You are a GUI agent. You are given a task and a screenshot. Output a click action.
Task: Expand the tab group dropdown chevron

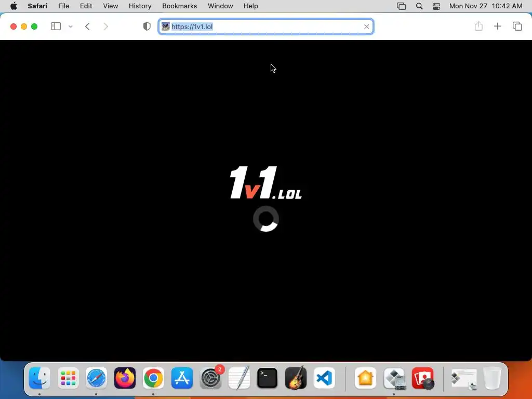tap(71, 26)
